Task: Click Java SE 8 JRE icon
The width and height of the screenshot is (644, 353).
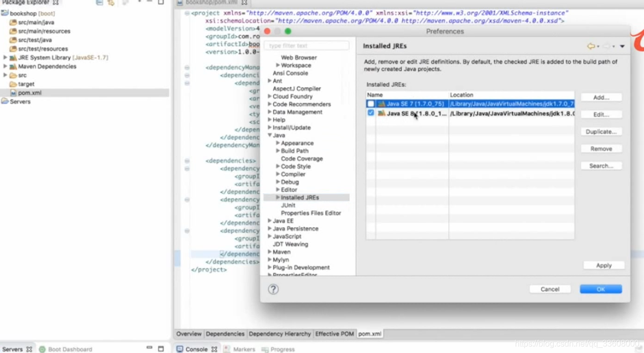Action: (381, 113)
